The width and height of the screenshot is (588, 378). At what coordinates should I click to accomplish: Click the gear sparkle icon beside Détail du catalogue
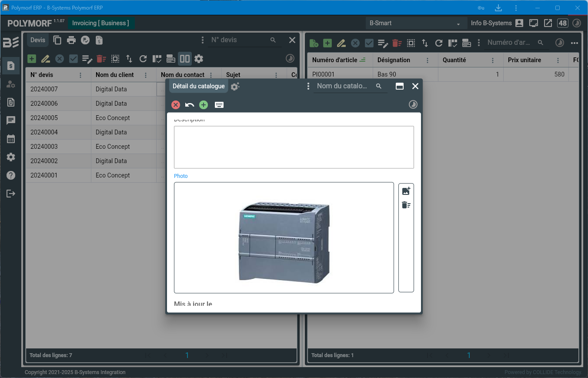[235, 87]
